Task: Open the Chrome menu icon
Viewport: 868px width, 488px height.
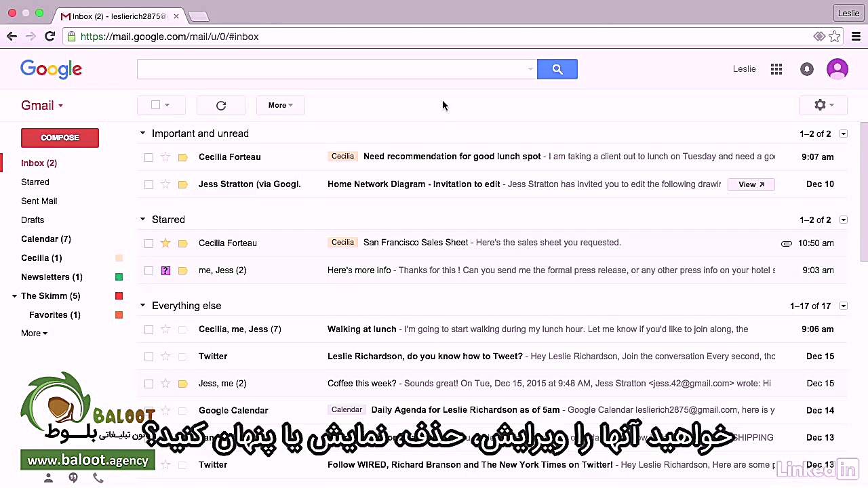Action: (856, 37)
